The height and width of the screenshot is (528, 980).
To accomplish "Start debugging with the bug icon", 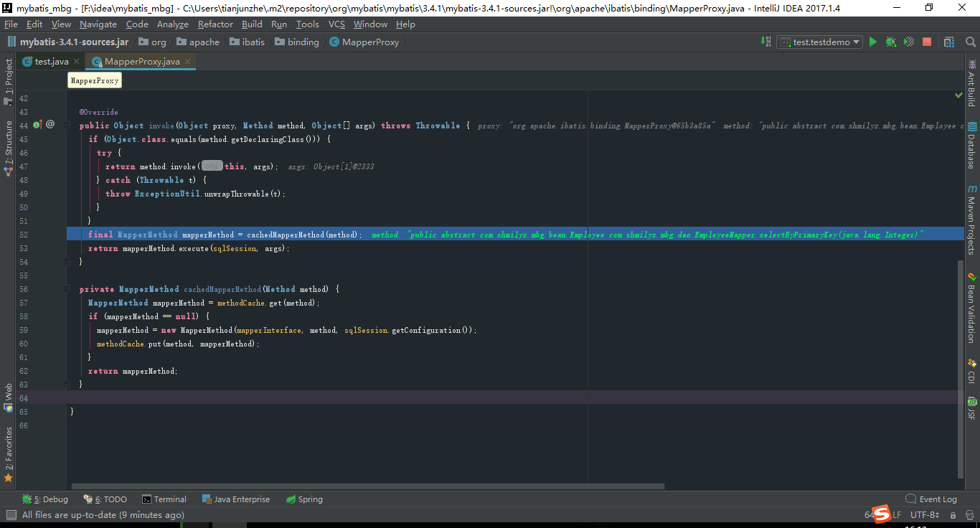I will (890, 42).
